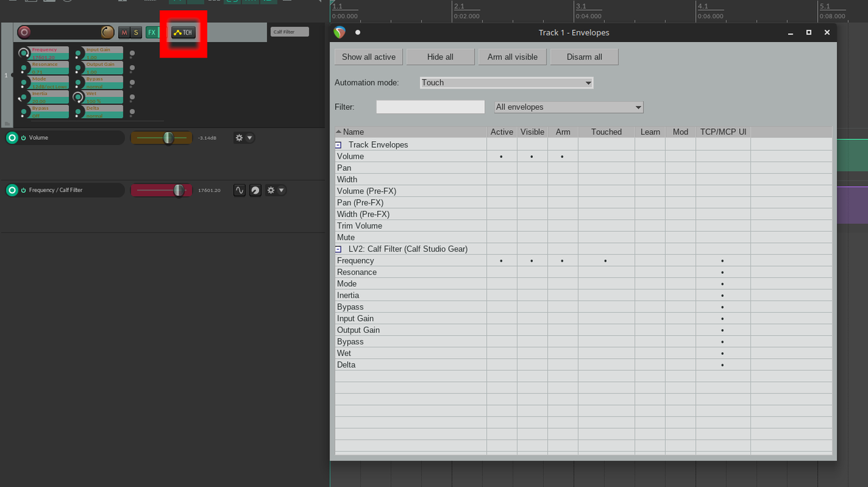Solo the track with S button
The width and height of the screenshot is (868, 487).
[x=136, y=33]
